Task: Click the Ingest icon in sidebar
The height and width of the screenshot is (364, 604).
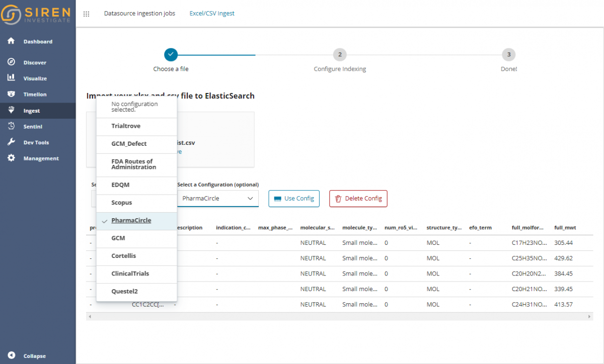Action: pyautogui.click(x=11, y=110)
